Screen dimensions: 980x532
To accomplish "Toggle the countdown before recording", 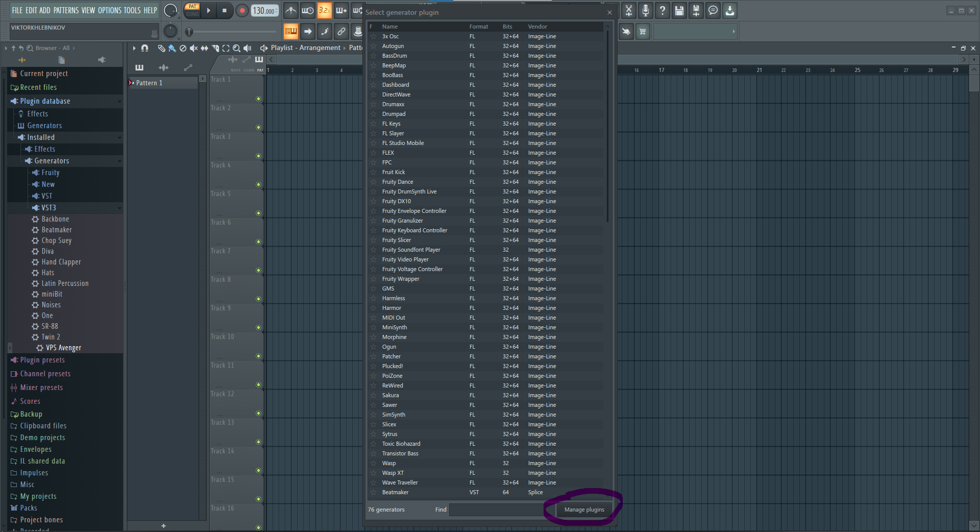I will [x=325, y=10].
